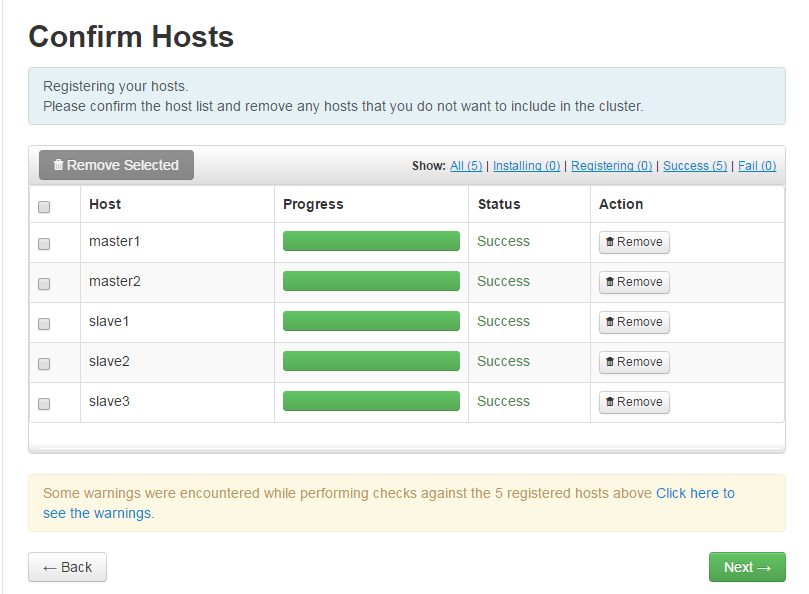Open the host check warnings link
The height and width of the screenshot is (594, 809).
pos(694,493)
